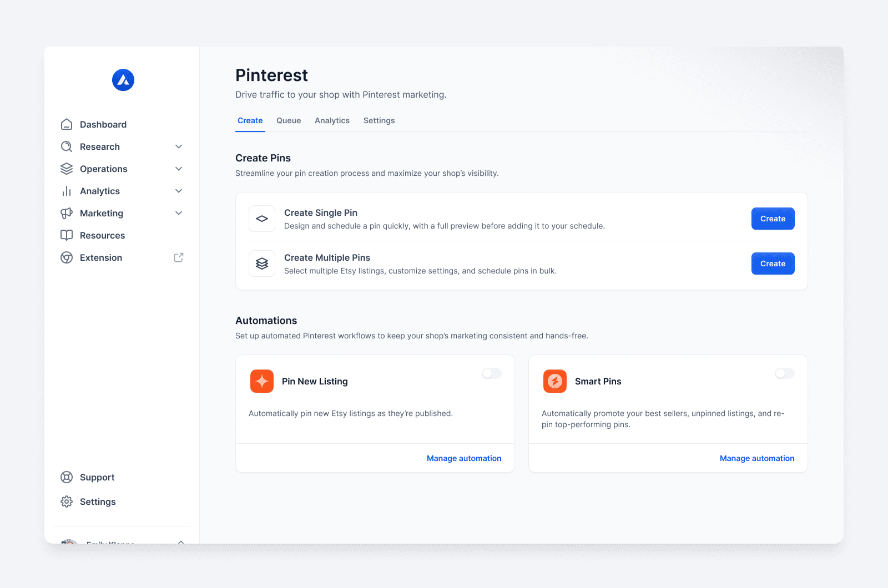Viewport: 888px width, 588px height.
Task: Select the Create tab
Action: 250,120
